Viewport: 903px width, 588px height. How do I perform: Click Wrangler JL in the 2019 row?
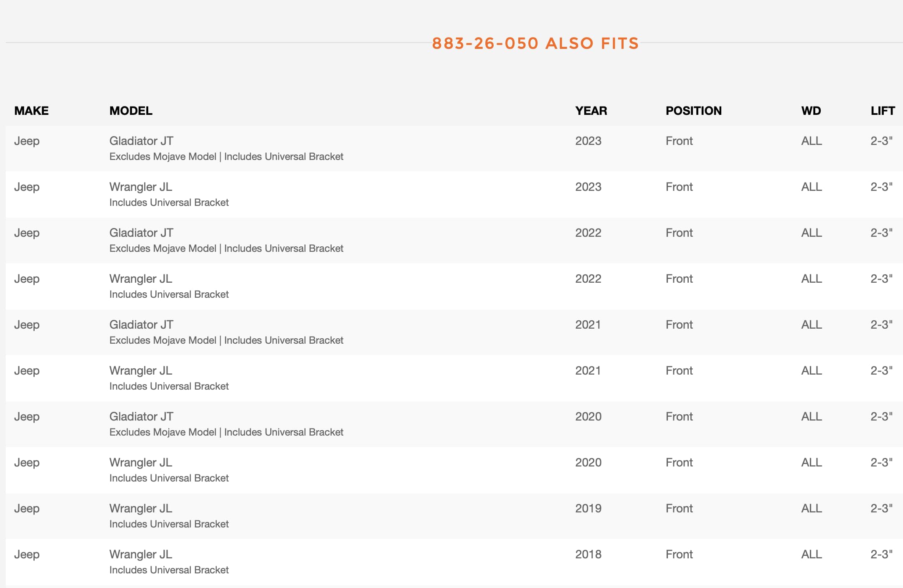[141, 508]
